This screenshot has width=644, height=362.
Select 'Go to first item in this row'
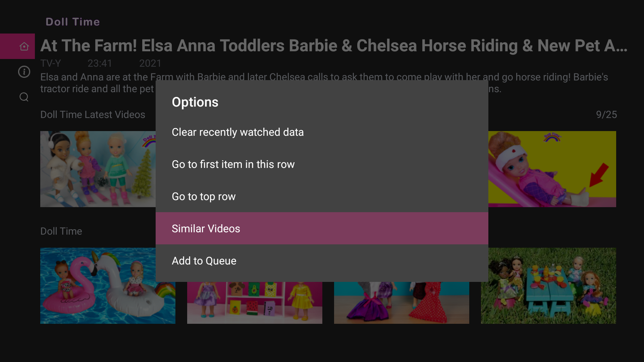(233, 164)
